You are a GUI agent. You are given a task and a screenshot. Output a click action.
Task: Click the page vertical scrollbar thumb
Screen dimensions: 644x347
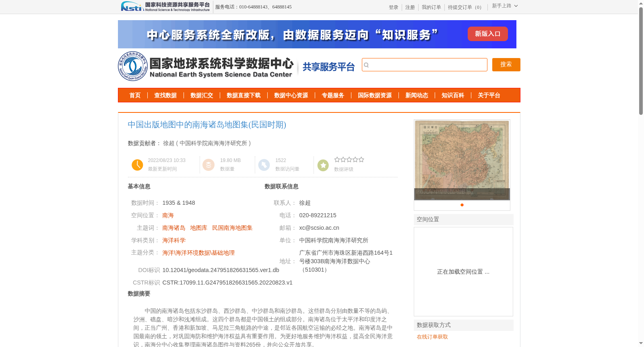coord(641,60)
